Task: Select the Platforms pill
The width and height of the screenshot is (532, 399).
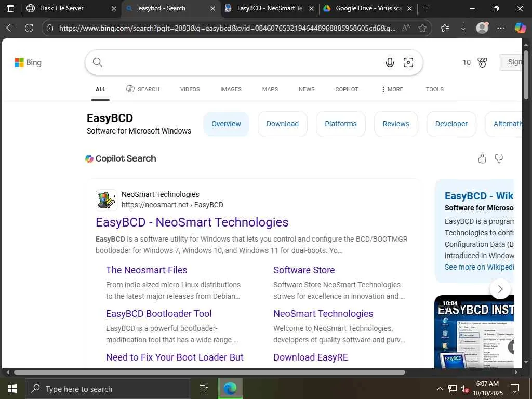Action: (x=341, y=124)
